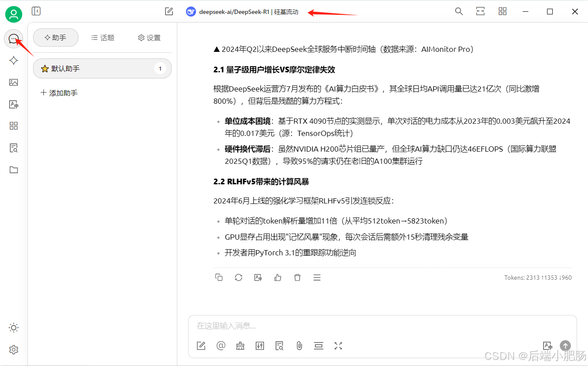
Task: Switch to the 助手 tab
Action: tap(56, 38)
